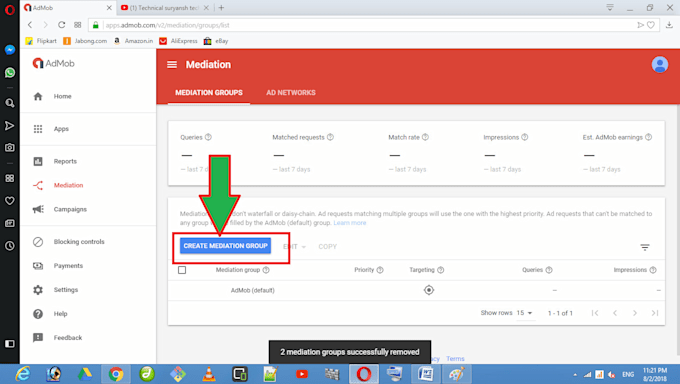Open Internet Explorer from the taskbar
Viewport: 680px width, 384px height.
[23, 374]
